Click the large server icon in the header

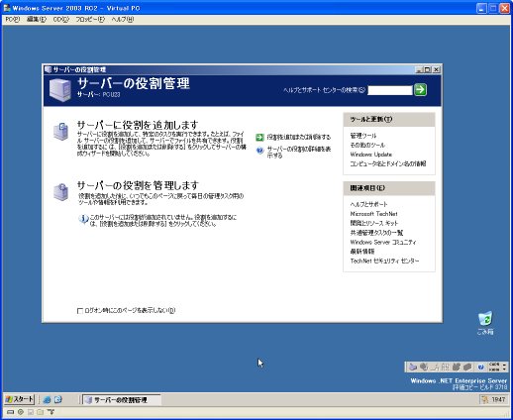pyautogui.click(x=60, y=90)
